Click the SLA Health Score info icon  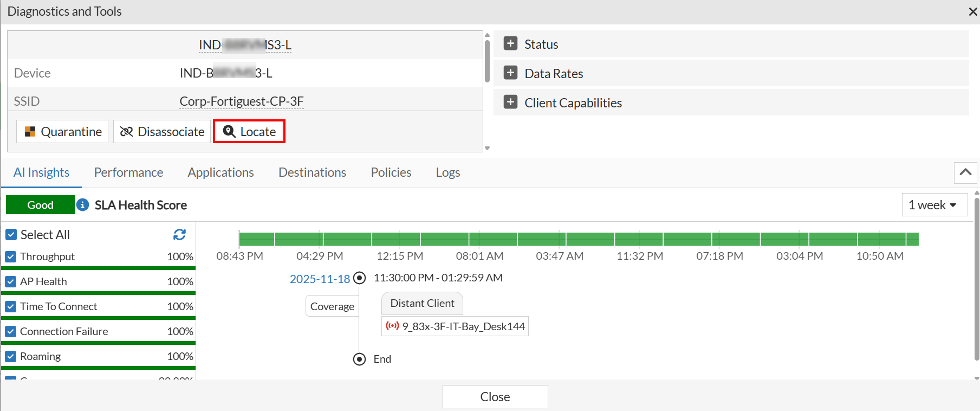tap(82, 205)
